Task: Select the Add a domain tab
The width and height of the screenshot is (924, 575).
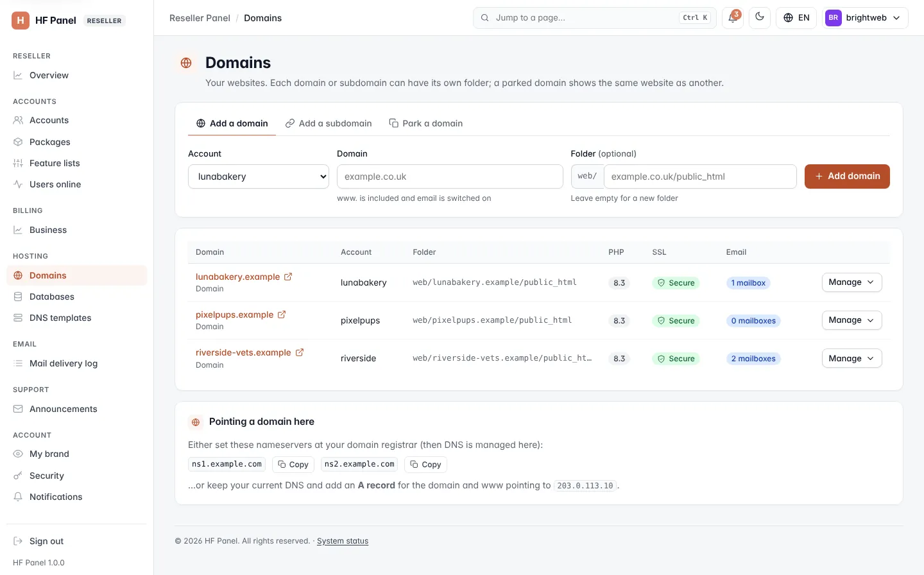Action: 232,123
